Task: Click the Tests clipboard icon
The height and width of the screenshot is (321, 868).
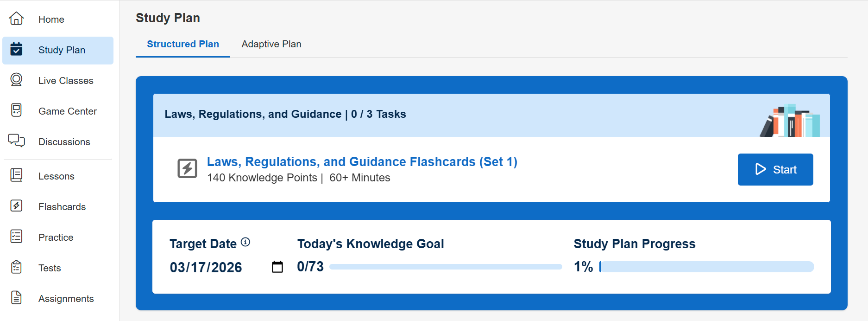Action: click(16, 267)
